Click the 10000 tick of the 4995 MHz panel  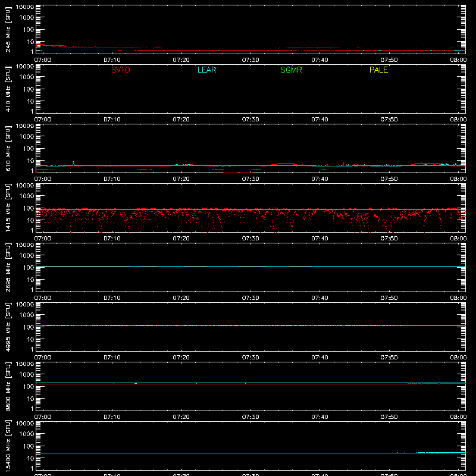coord(25,305)
